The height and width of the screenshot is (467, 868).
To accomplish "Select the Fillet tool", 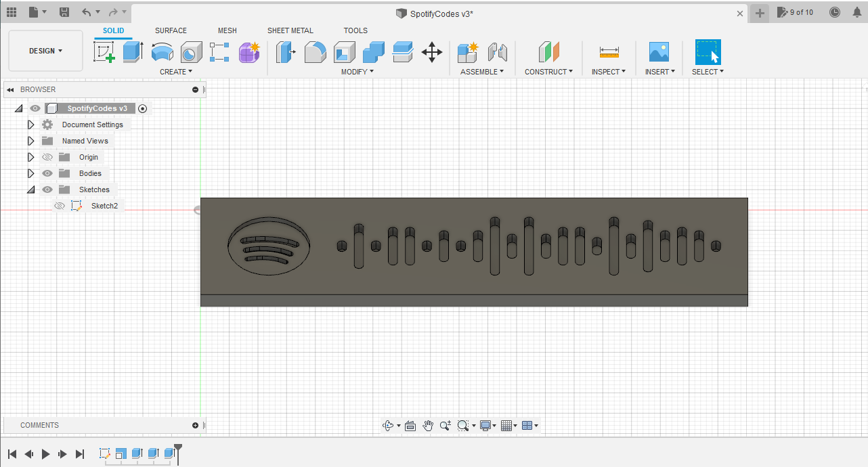I will [x=316, y=51].
